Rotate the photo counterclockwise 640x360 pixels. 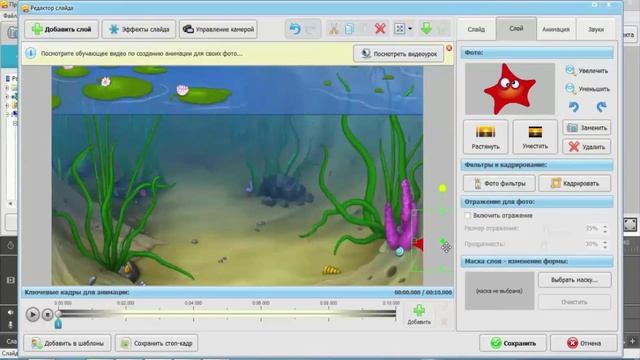(x=573, y=107)
